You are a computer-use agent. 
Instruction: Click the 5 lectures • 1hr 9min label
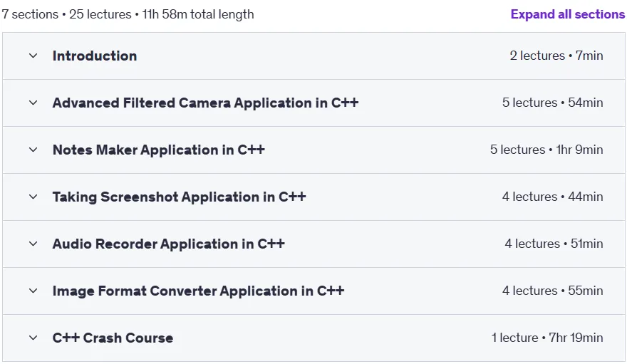coord(546,150)
